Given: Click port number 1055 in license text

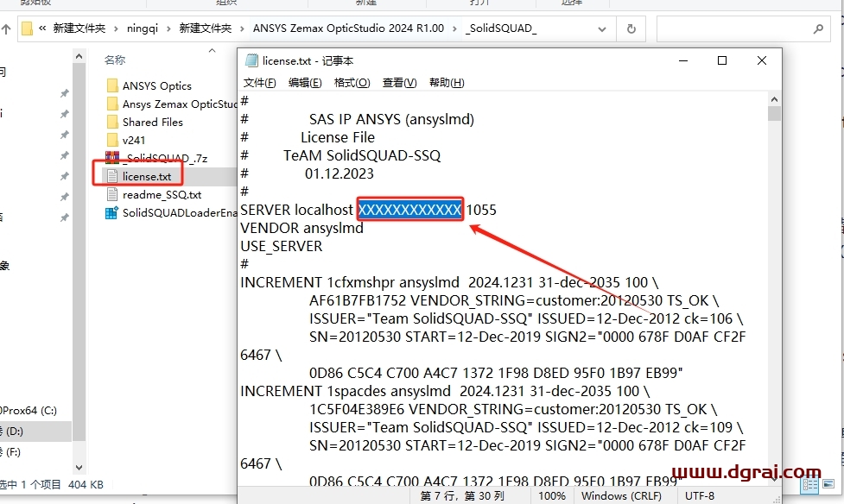Looking at the screenshot, I should (481, 210).
